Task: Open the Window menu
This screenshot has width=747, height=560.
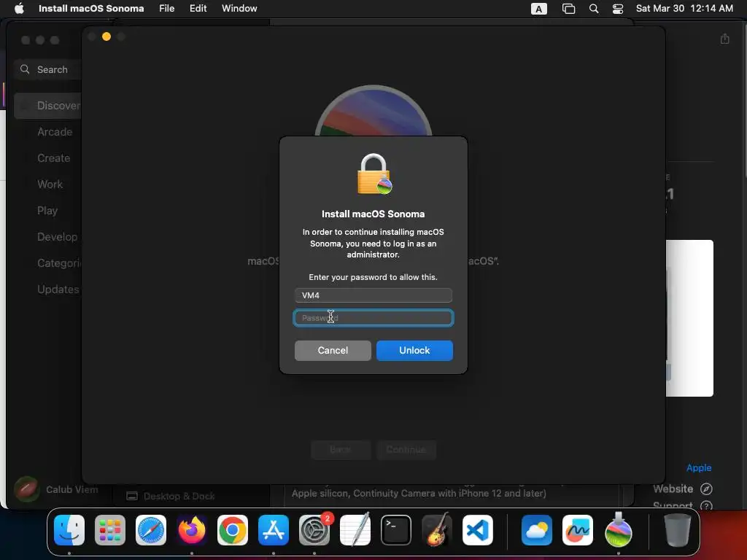Action: (x=239, y=8)
